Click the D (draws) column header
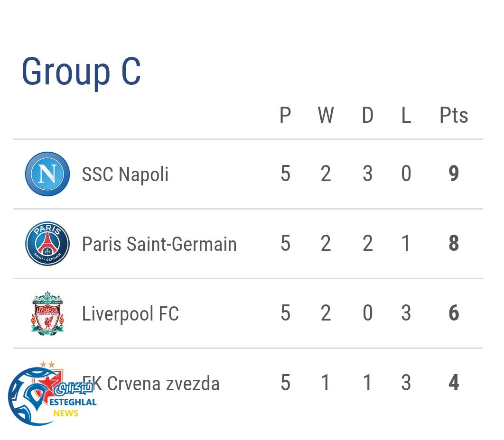The height and width of the screenshot is (440, 504). point(367,115)
